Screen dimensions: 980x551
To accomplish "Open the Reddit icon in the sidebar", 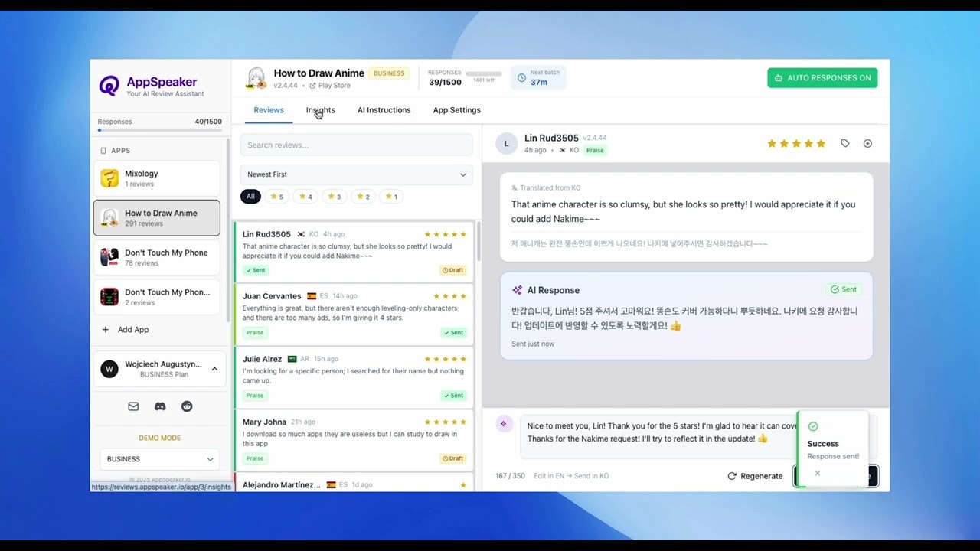I will (187, 406).
